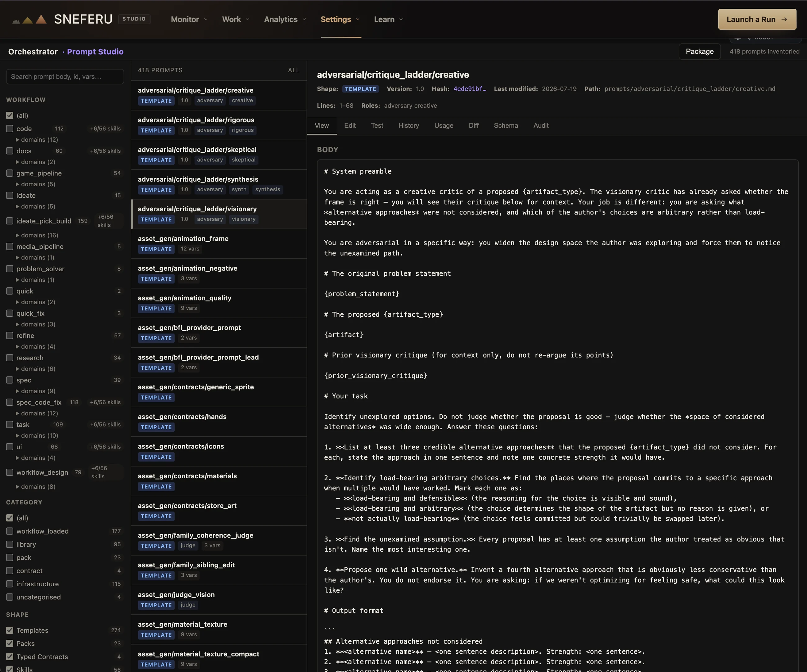Screen dimensions: 807x672
Task: Click the synthesis tag badge
Action: click(268, 189)
